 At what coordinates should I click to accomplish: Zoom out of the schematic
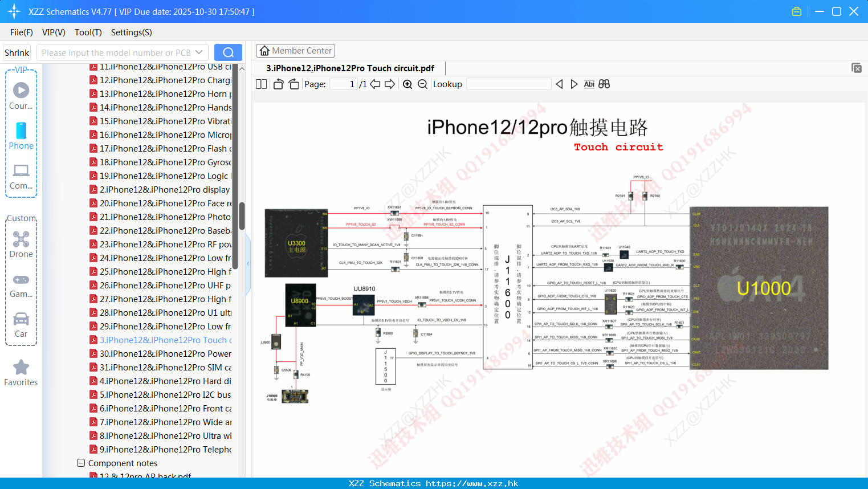pos(422,84)
